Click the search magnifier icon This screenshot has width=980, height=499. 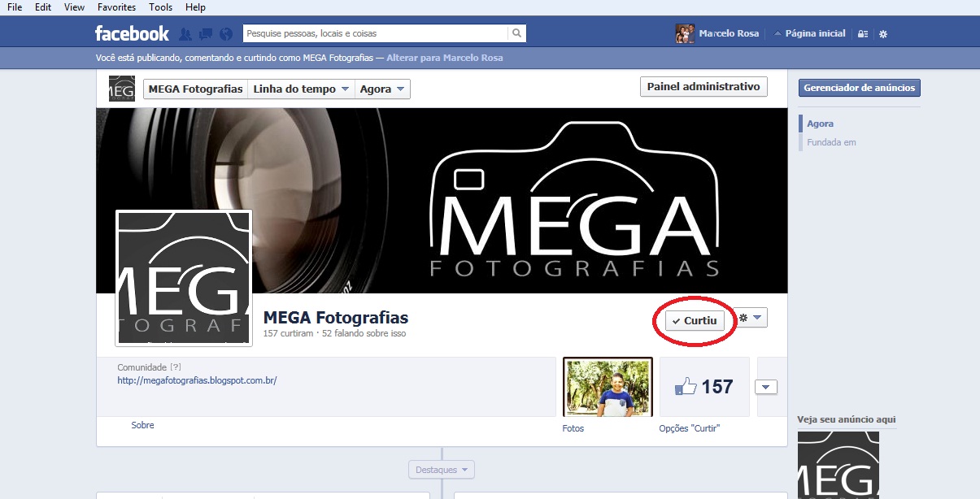(516, 33)
